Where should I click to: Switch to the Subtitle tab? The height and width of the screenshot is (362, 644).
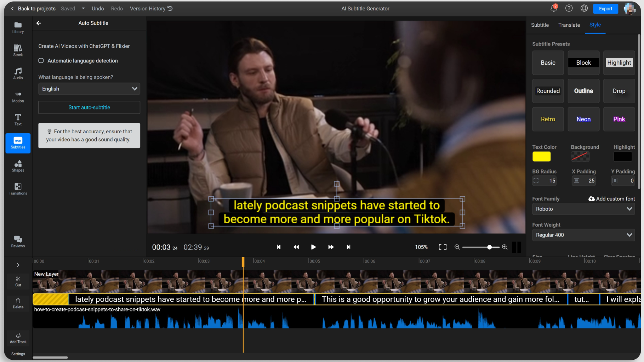(540, 25)
